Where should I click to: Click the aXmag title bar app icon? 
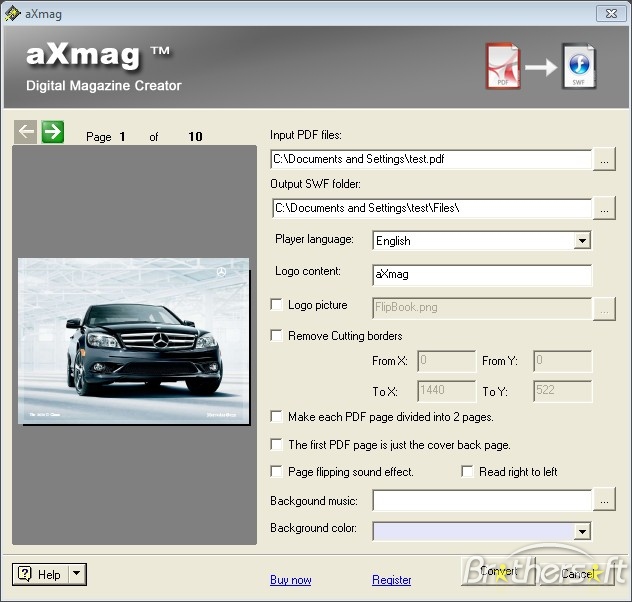tap(12, 14)
